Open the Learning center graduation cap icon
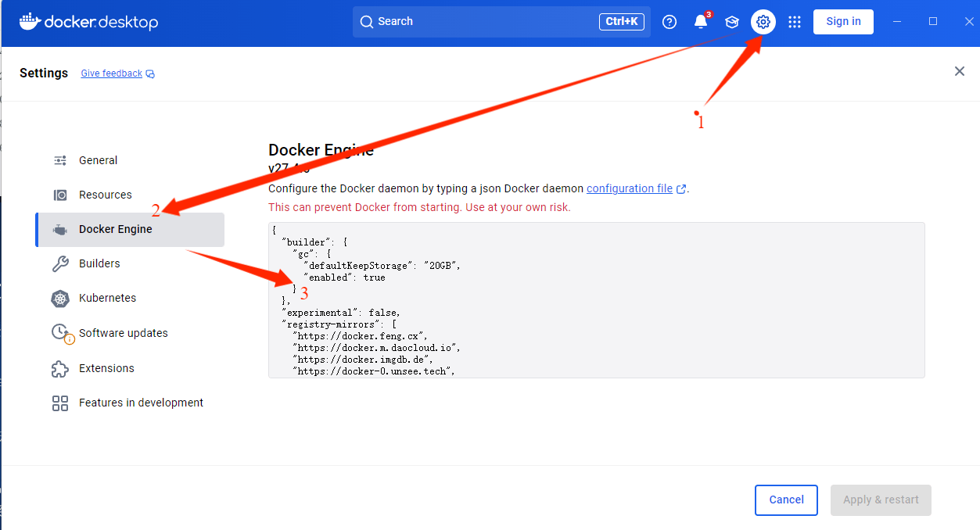Image resolution: width=980 pixels, height=530 pixels. tap(732, 22)
